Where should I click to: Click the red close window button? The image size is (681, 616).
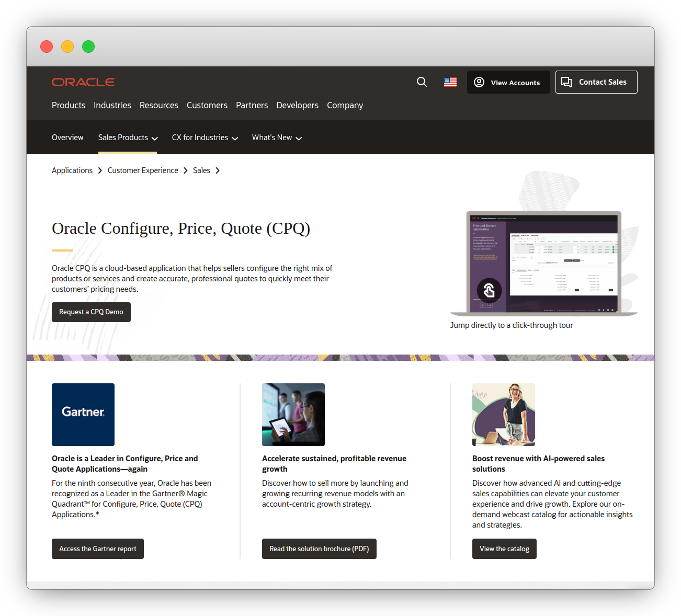pos(47,47)
